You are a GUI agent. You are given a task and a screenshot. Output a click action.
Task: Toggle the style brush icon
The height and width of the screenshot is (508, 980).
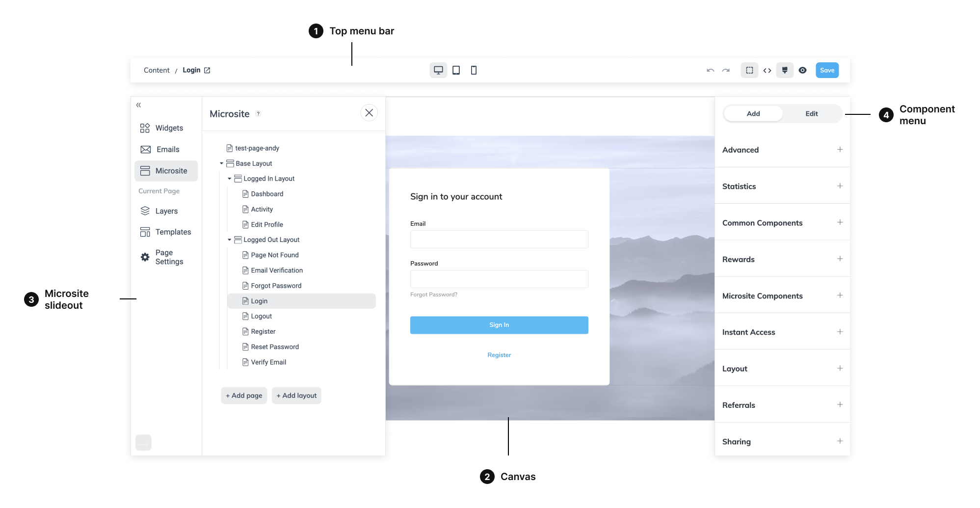(785, 70)
